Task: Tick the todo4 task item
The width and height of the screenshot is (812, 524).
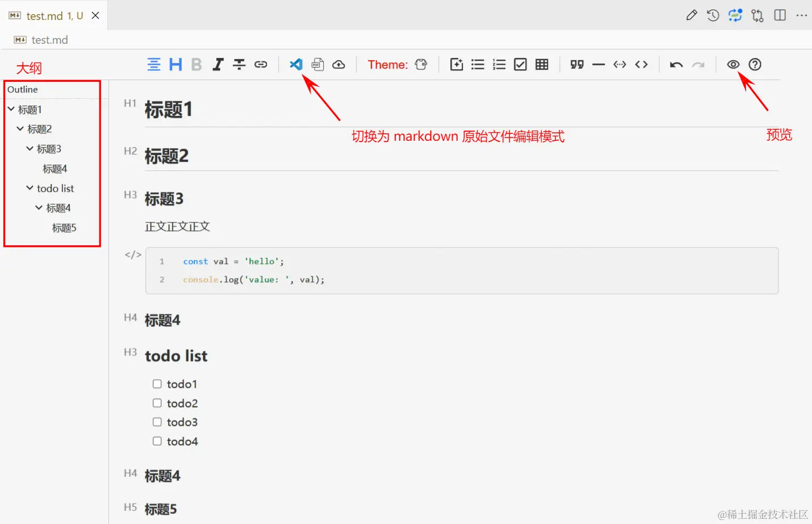Action: (157, 441)
